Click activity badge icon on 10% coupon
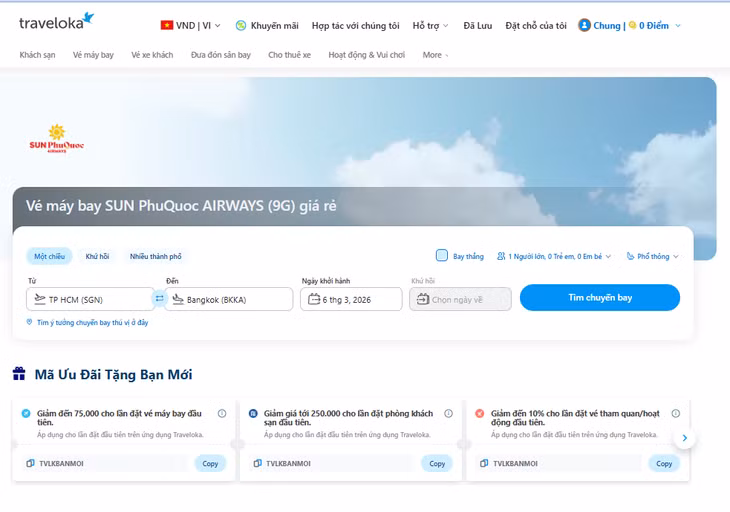 coord(480,413)
